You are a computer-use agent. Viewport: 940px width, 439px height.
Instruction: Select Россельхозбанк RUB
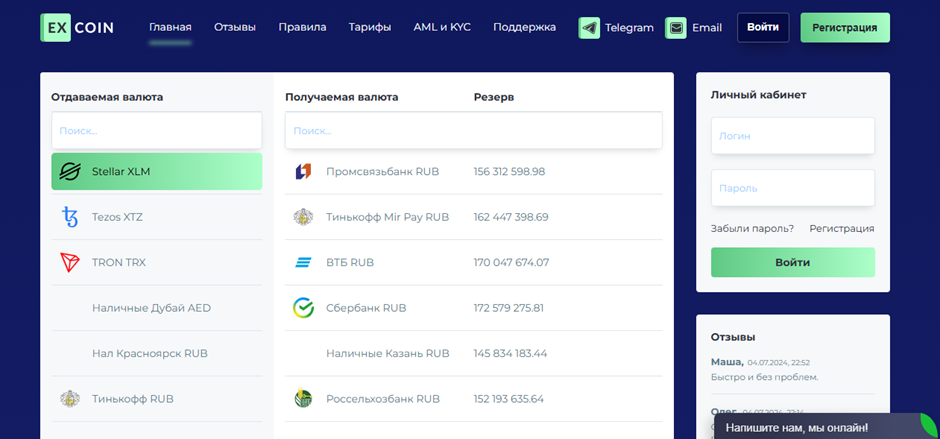pyautogui.click(x=474, y=399)
